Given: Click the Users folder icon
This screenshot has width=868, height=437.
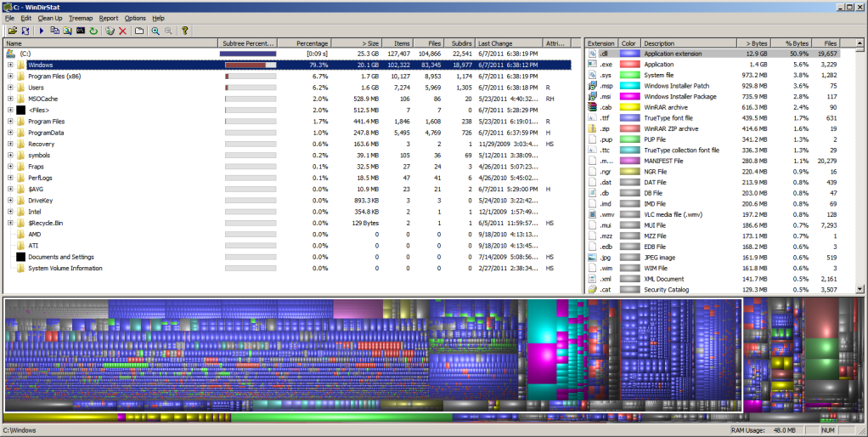Looking at the screenshot, I should (21, 88).
